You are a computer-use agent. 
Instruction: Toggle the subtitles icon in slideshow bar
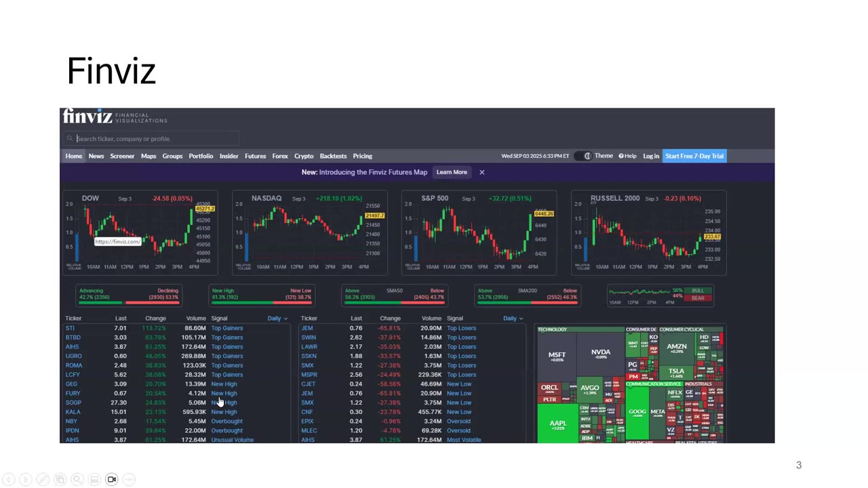tap(94, 479)
